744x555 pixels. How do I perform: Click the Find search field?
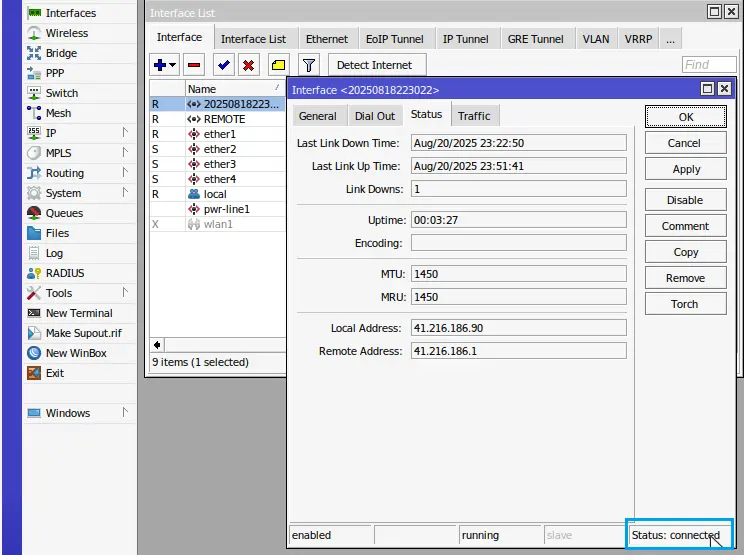710,65
